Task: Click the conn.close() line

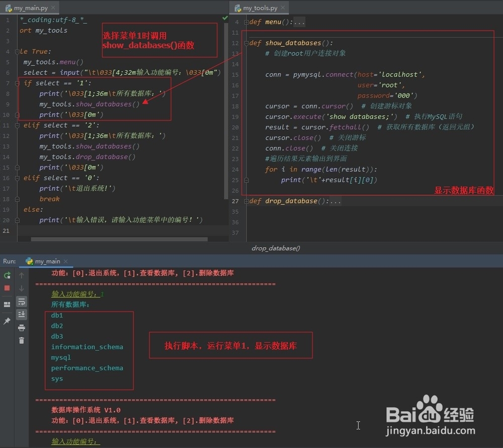Action: (x=289, y=148)
